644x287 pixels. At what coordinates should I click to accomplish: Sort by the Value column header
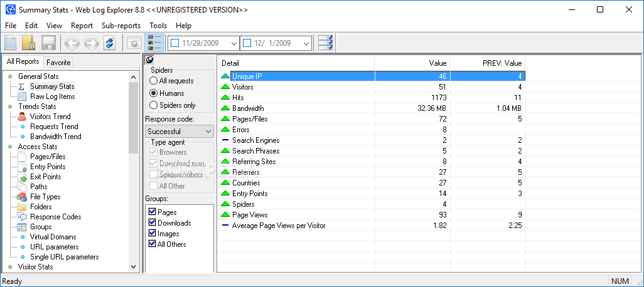pyautogui.click(x=412, y=63)
